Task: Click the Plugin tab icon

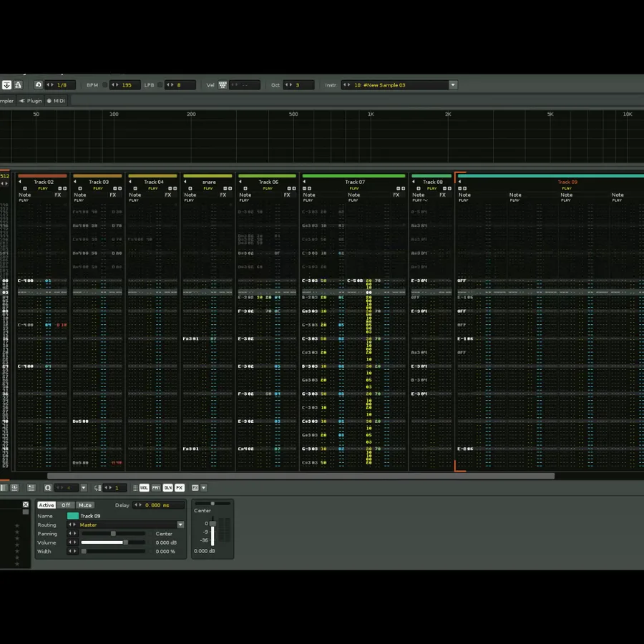Action: tap(22, 101)
